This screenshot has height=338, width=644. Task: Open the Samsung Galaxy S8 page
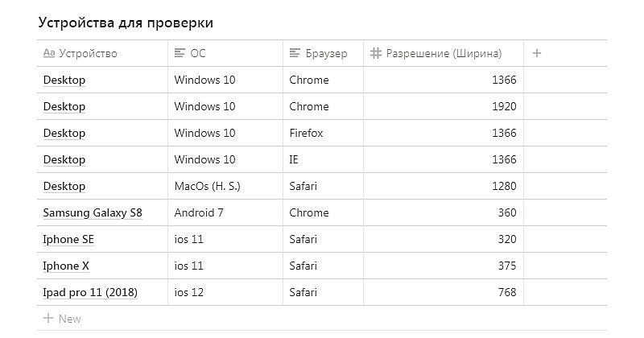pos(93,212)
